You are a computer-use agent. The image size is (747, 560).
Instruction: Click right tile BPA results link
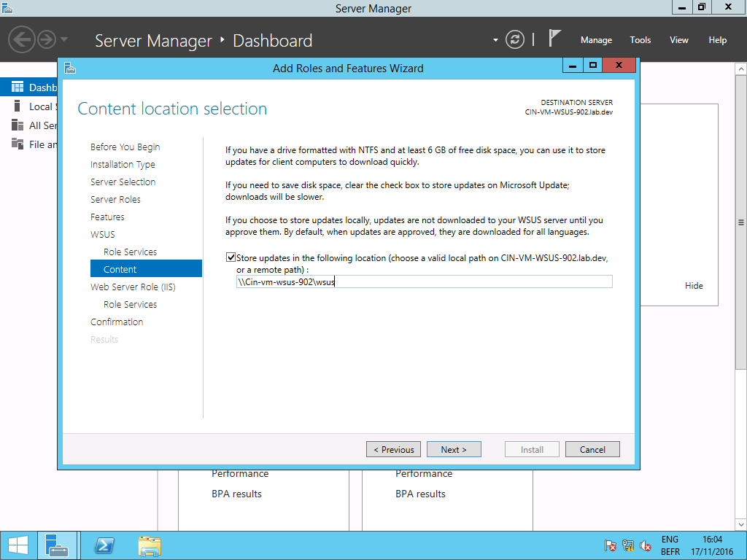(x=421, y=494)
